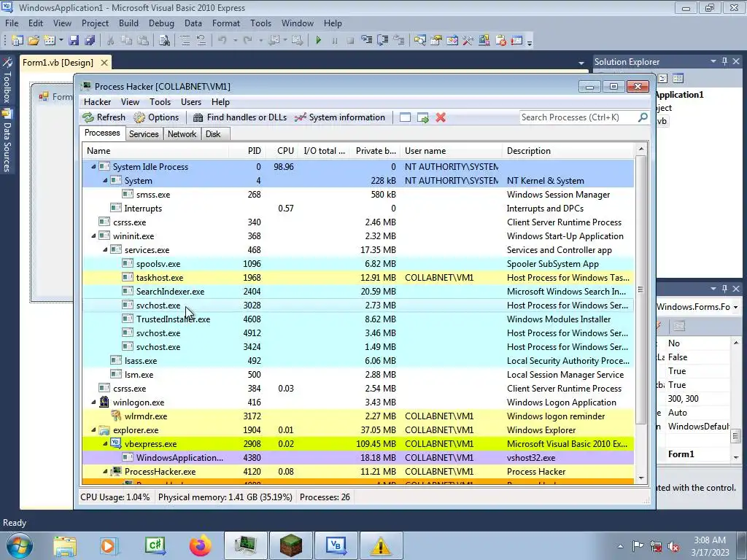Focus the Search Processes input field
Image resolution: width=747 pixels, height=560 pixels.
tap(578, 117)
